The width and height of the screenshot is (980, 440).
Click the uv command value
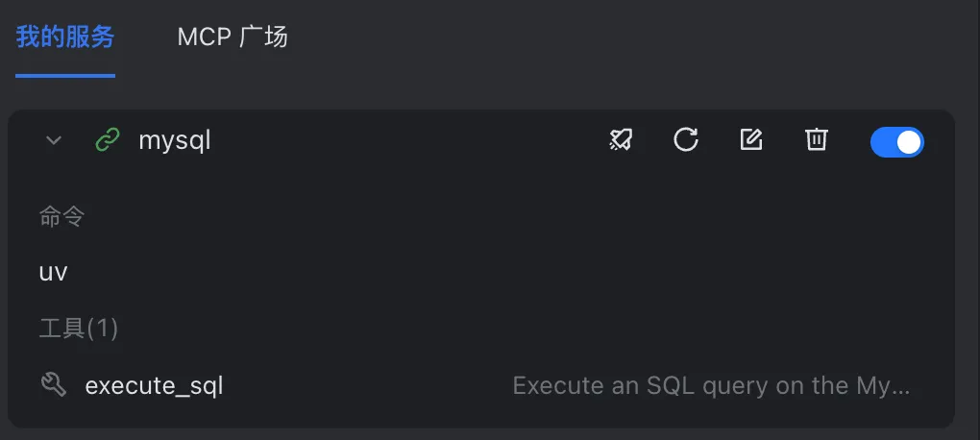(x=53, y=273)
